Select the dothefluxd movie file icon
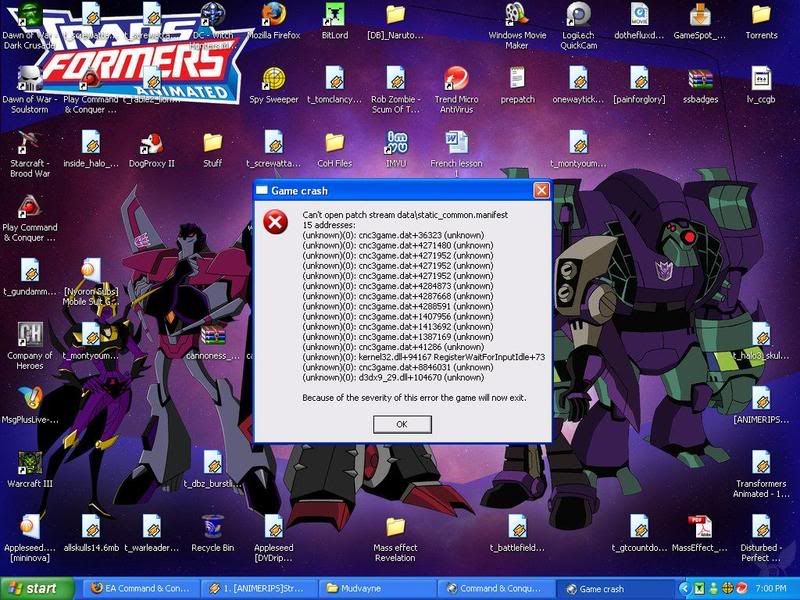Screen dimensions: 800x600 pyautogui.click(x=639, y=14)
